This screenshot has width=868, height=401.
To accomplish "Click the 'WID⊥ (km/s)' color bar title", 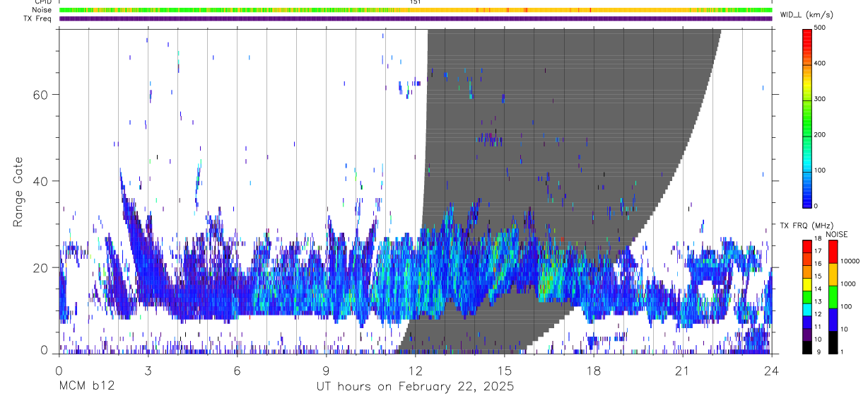I will point(807,15).
